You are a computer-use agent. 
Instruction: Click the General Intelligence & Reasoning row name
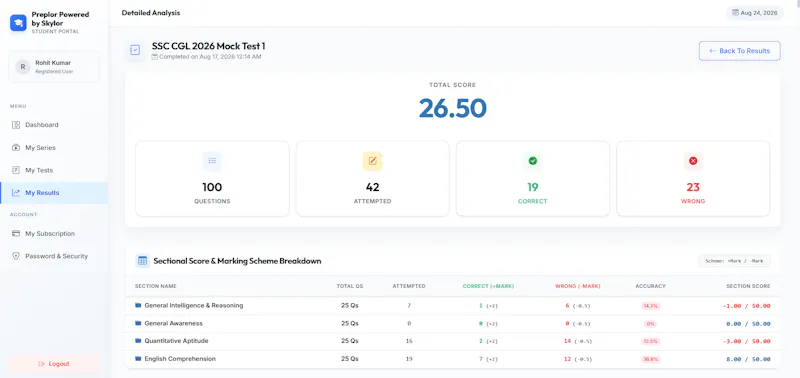coord(194,306)
